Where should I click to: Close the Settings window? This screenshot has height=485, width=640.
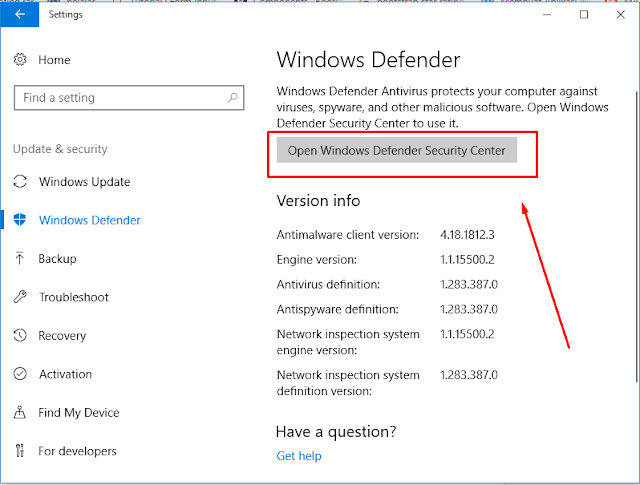620,14
